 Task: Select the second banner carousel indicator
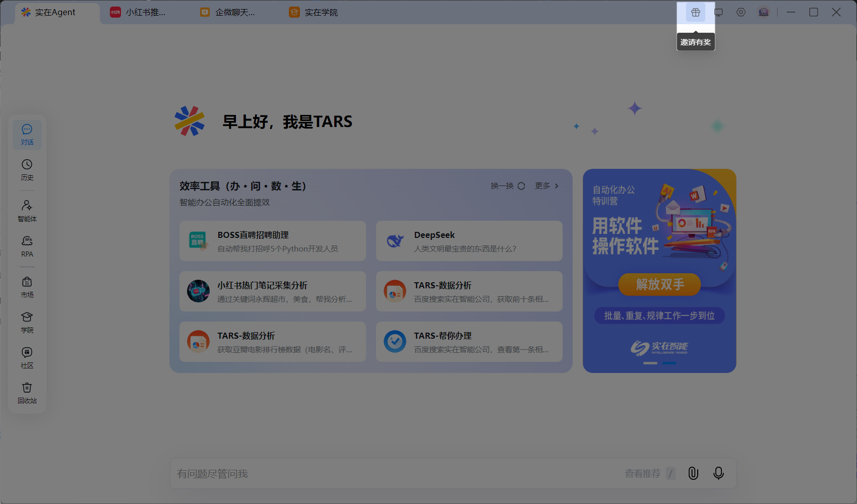(x=669, y=363)
